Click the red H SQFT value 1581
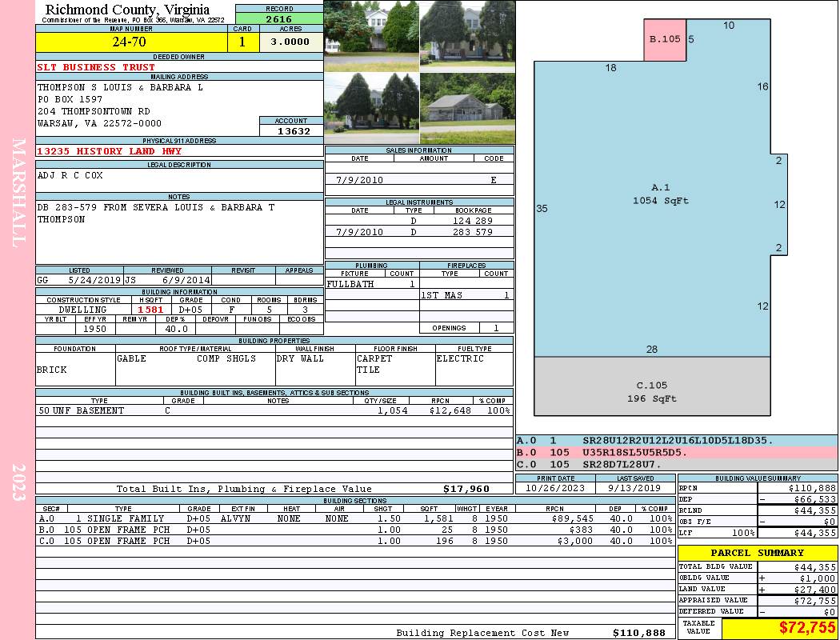 coord(151,310)
